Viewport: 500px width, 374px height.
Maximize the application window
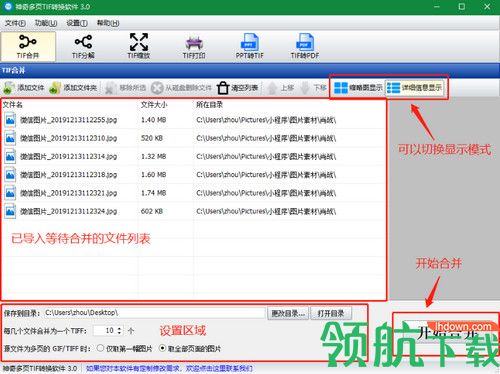point(462,6)
